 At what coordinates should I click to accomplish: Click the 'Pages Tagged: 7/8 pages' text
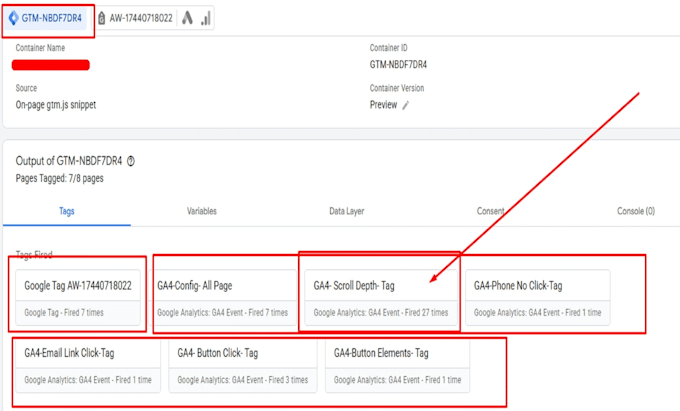[x=59, y=178]
